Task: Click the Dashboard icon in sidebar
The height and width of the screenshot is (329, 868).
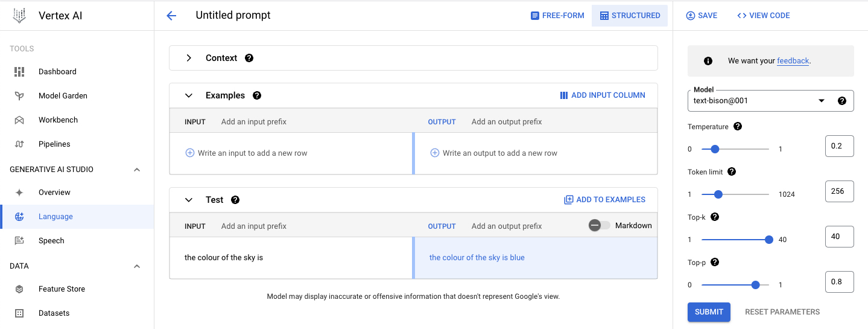Action: (x=19, y=71)
